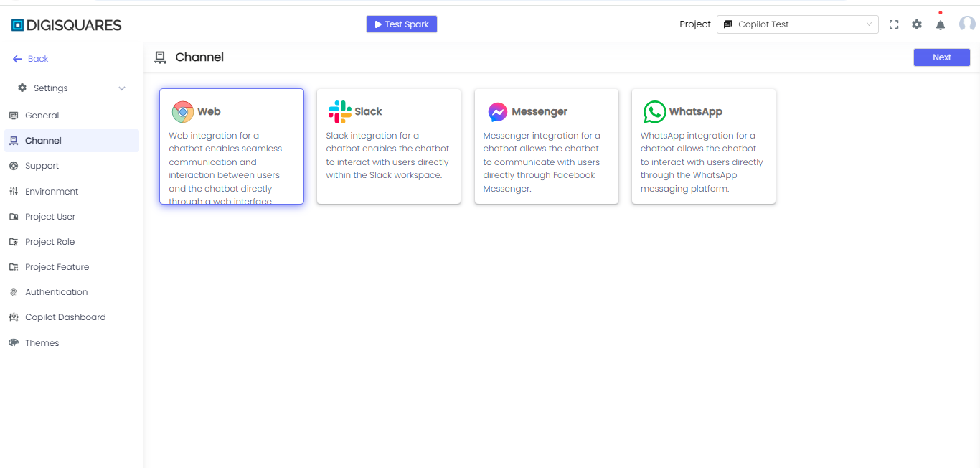Open the settings gear in the header
Screen dimensions: 980x468
(x=917, y=24)
